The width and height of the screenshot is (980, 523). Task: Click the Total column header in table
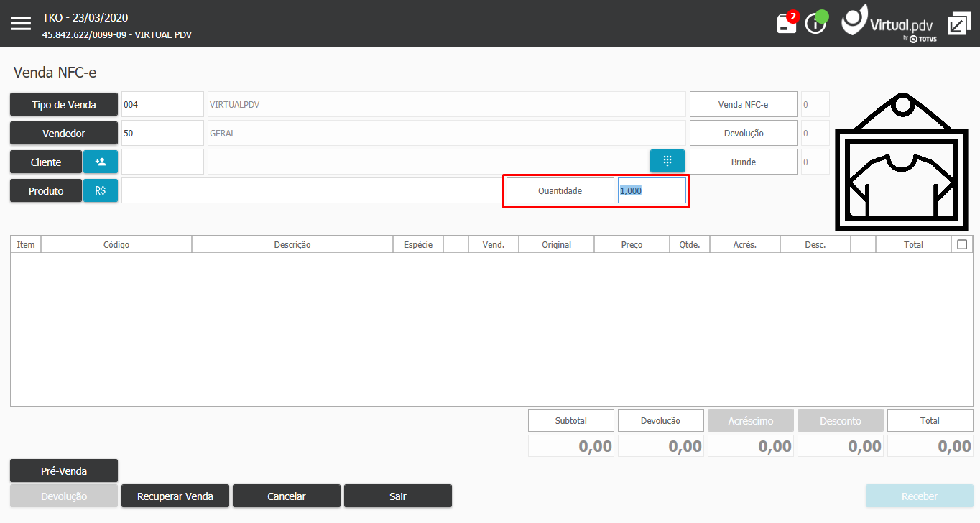pyautogui.click(x=914, y=244)
